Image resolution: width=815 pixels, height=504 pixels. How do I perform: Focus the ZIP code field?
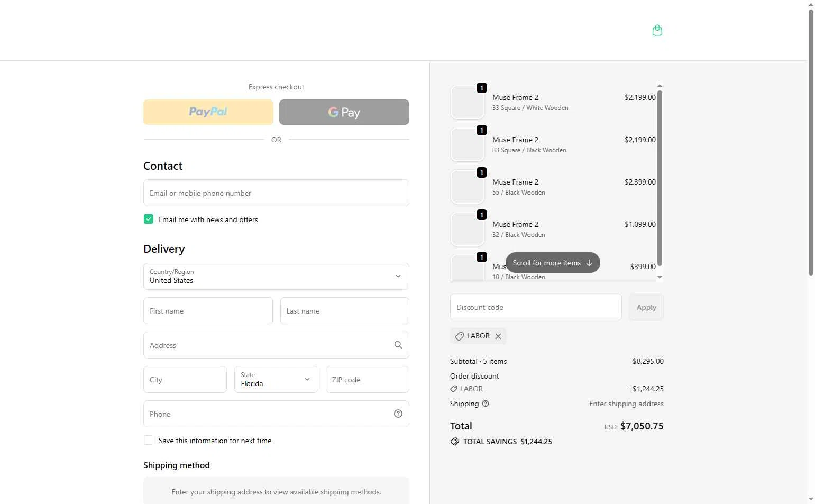click(368, 379)
